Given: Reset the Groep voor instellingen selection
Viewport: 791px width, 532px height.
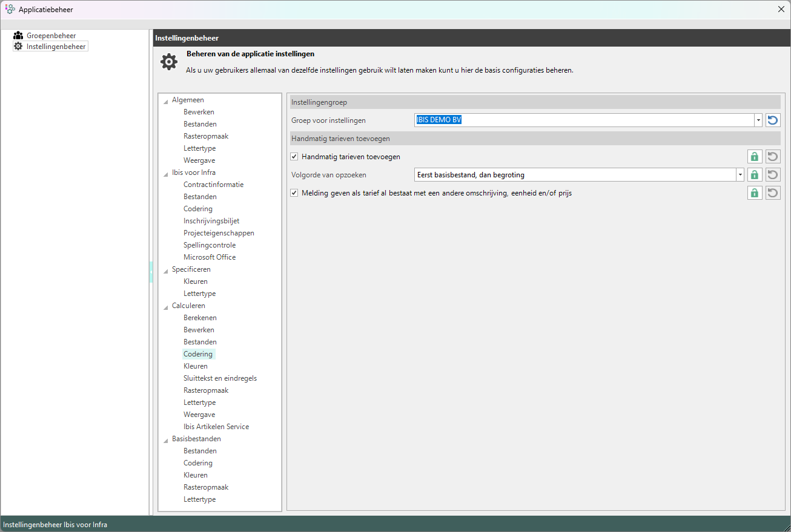Looking at the screenshot, I should click(772, 120).
